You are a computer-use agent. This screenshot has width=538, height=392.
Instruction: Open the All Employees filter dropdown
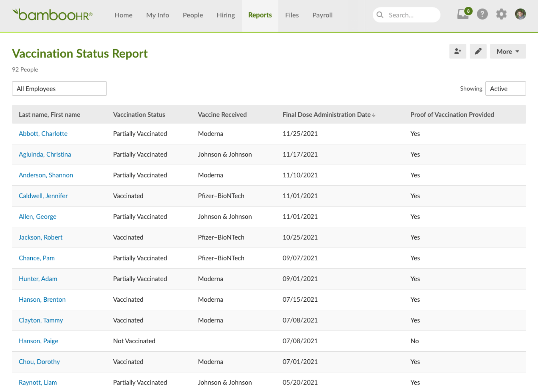click(59, 89)
